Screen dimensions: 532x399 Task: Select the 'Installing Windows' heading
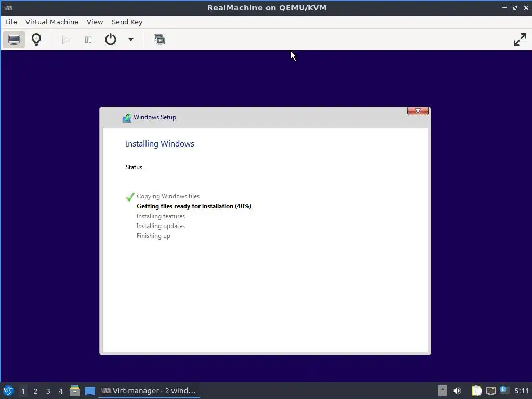point(160,144)
